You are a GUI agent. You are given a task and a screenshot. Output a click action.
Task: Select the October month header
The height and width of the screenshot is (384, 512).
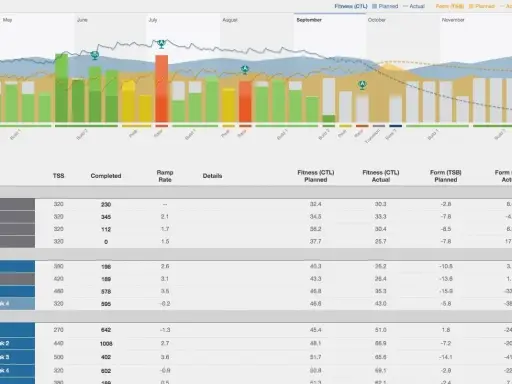pyautogui.click(x=377, y=20)
